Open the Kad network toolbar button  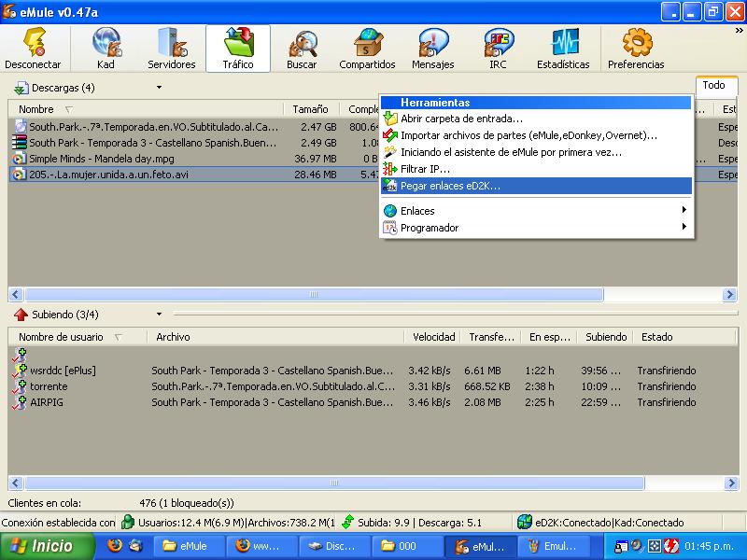click(106, 49)
